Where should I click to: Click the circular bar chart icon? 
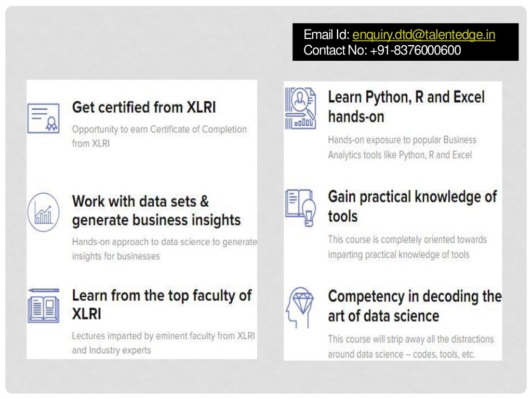pyautogui.click(x=43, y=212)
